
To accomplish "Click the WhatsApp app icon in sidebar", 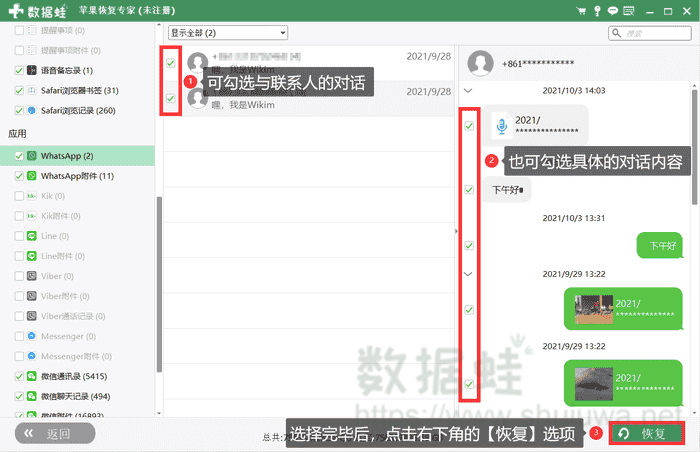I will point(32,156).
